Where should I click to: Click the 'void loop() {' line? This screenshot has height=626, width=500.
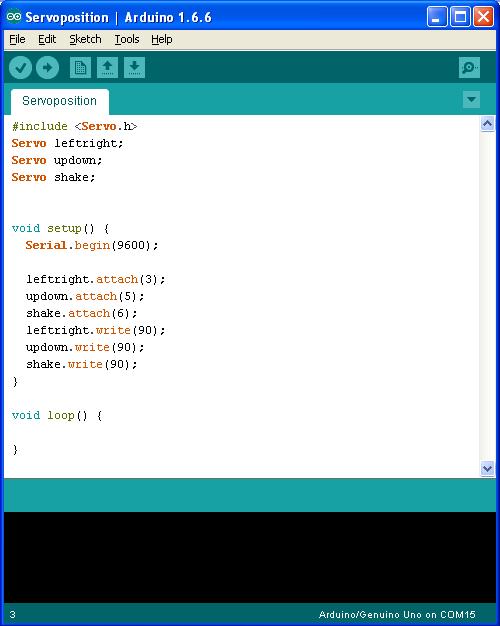57,416
